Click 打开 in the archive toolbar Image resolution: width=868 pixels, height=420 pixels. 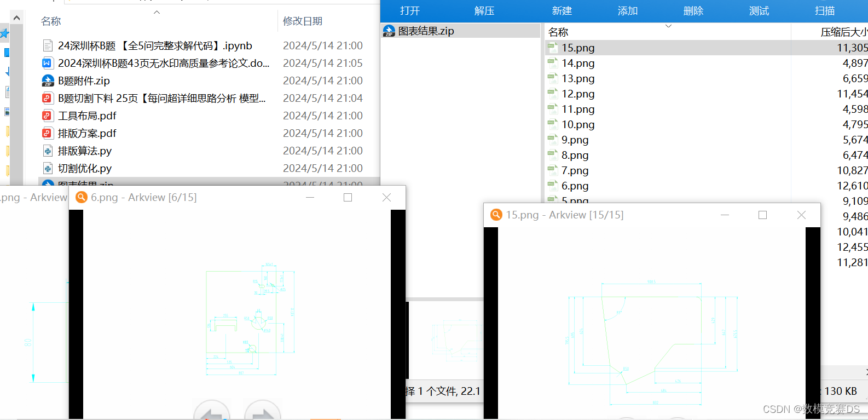click(410, 11)
